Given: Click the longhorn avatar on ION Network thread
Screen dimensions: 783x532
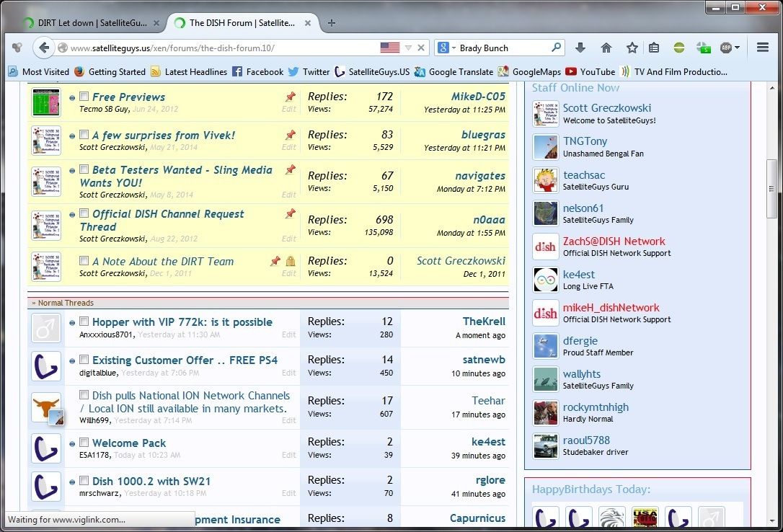Looking at the screenshot, I should click(x=46, y=408).
